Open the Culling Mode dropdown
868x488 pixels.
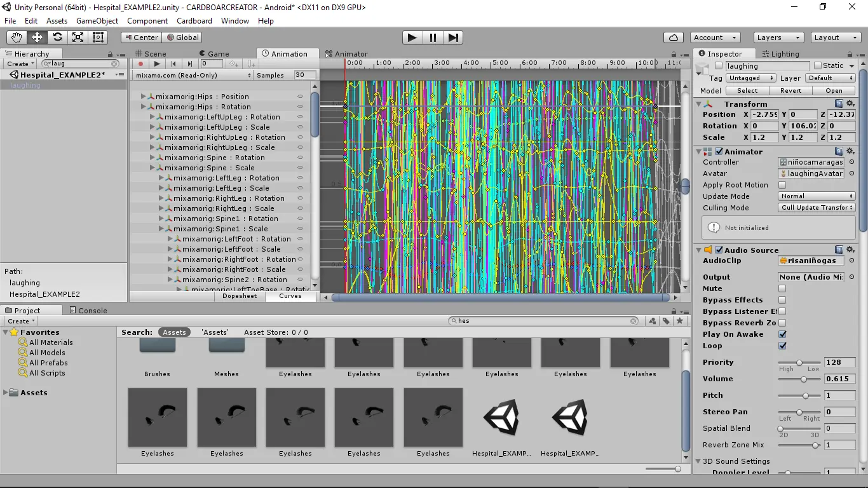coord(817,208)
